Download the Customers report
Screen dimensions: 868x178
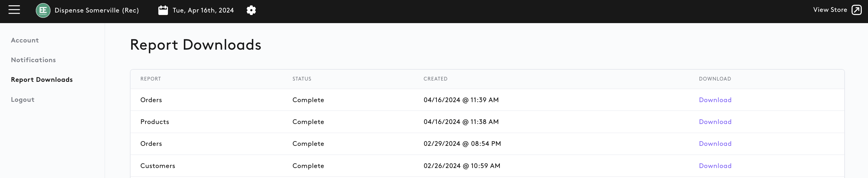pyautogui.click(x=715, y=166)
